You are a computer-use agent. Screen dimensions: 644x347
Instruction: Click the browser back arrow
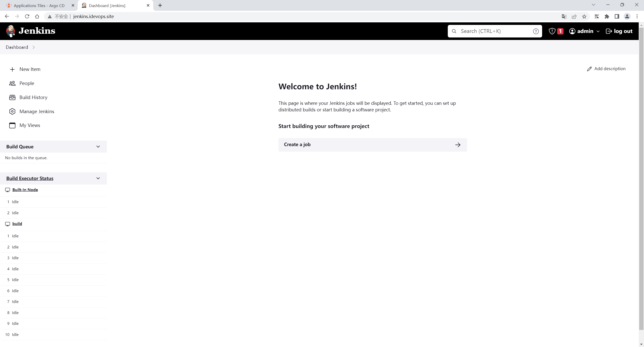point(7,16)
